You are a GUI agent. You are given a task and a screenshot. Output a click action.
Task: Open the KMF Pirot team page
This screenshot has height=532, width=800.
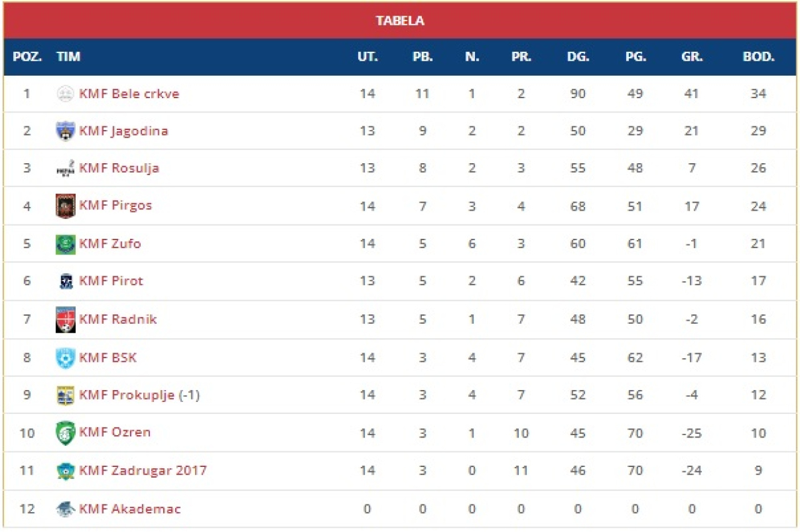coord(111,281)
